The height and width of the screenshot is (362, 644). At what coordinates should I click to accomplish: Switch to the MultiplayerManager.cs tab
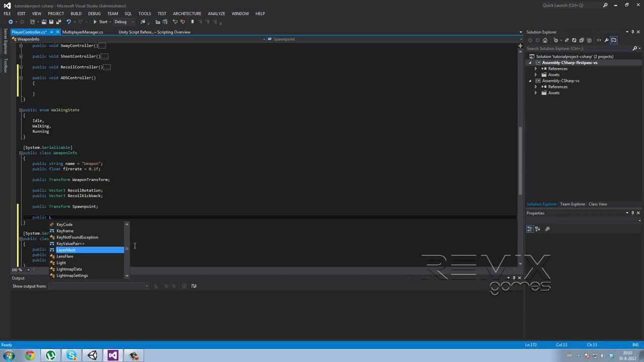[x=83, y=32]
